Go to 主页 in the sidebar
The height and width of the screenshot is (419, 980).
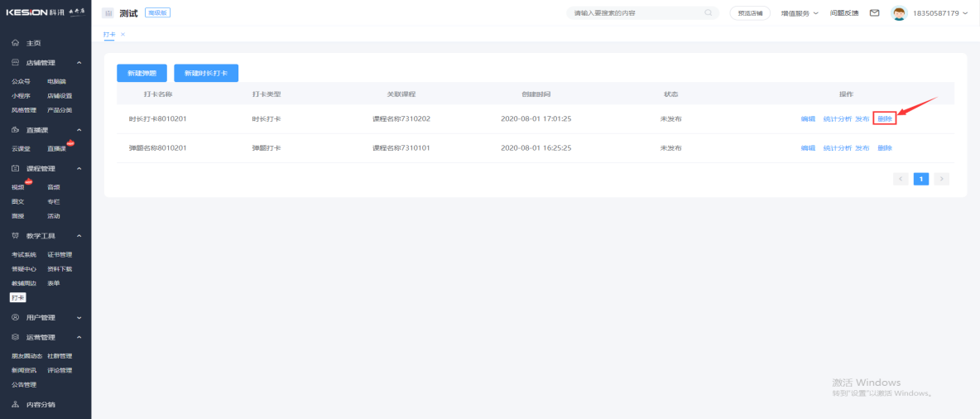click(x=33, y=43)
